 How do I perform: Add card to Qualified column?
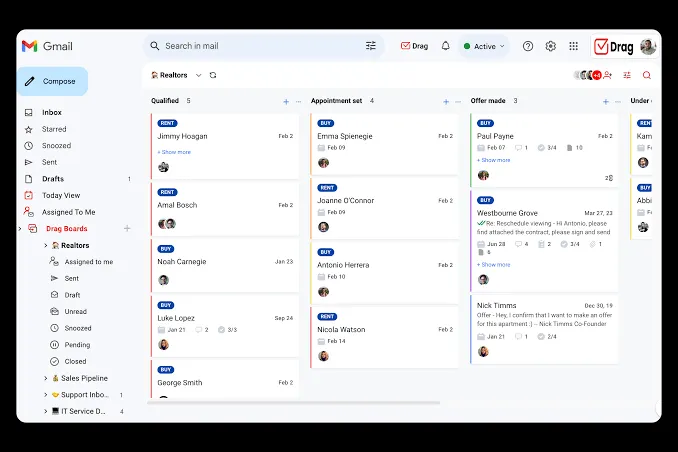click(x=286, y=102)
